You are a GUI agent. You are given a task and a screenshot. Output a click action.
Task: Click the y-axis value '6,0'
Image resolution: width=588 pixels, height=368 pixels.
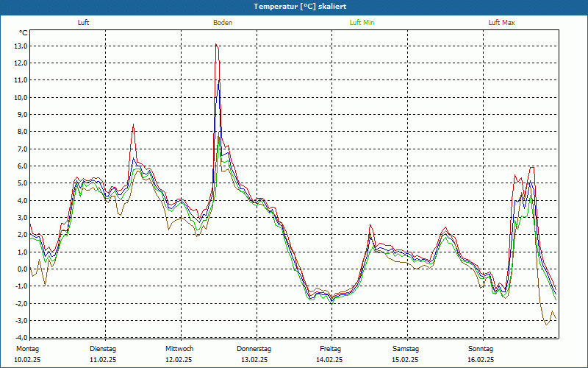22,166
